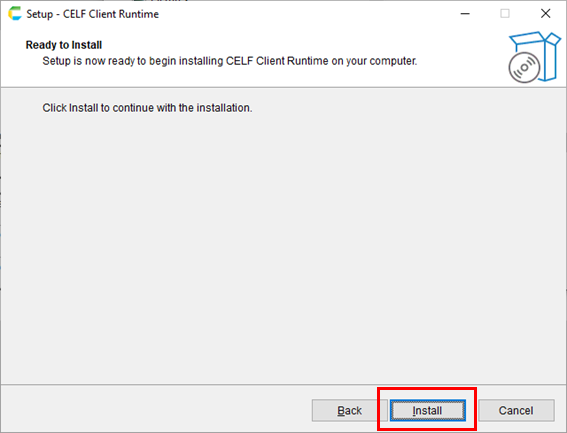Click the installer box and disc graphic

[534, 57]
